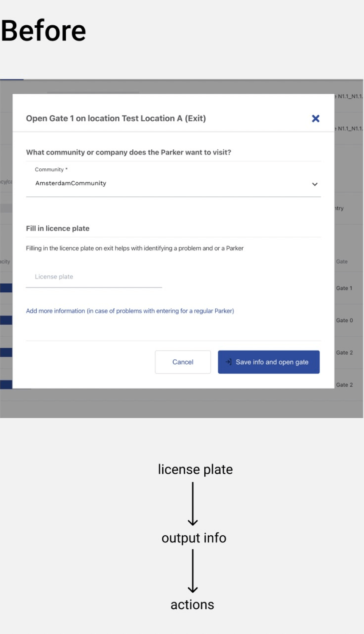Click the enter-arrow icon on Save button
Image resolution: width=364 pixels, height=634 pixels.
(x=228, y=362)
